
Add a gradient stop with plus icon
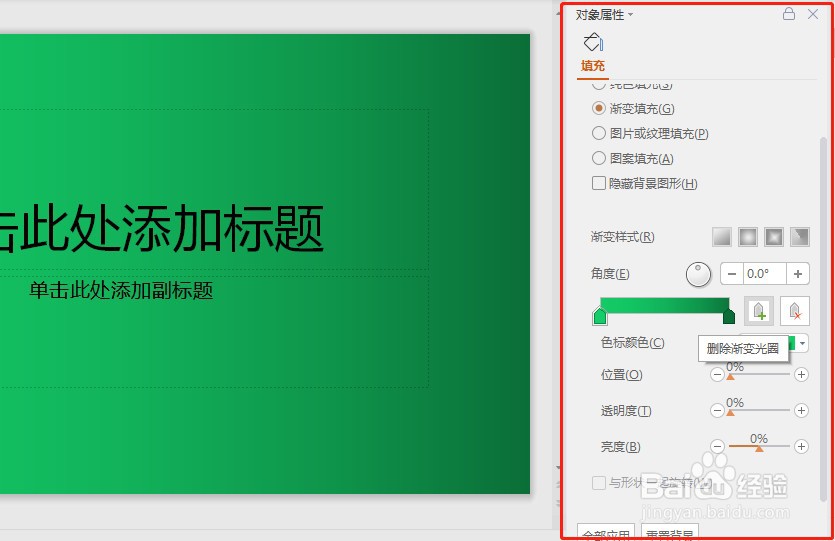759,311
